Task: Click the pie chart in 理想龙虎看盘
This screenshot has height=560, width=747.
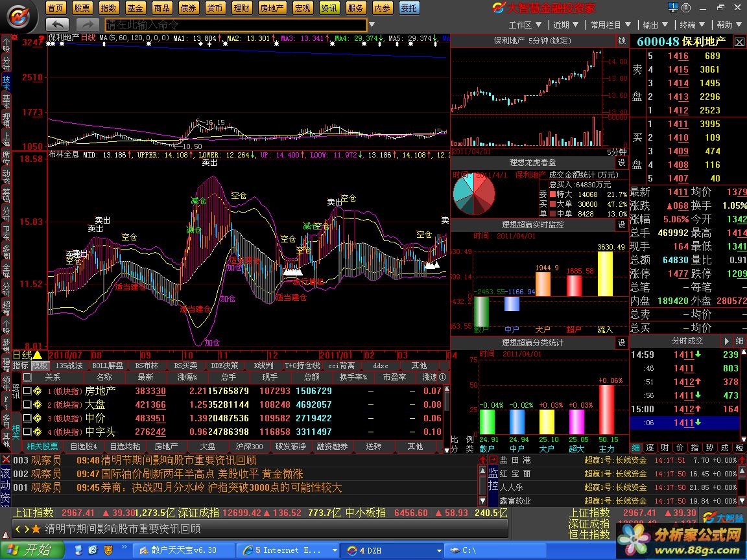Action: [x=473, y=194]
